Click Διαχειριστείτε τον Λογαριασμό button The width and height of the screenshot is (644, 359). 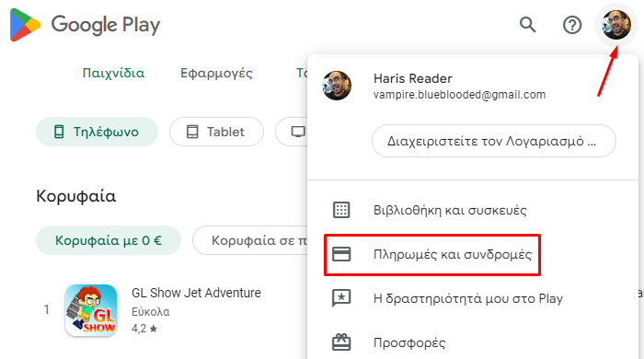(494, 141)
